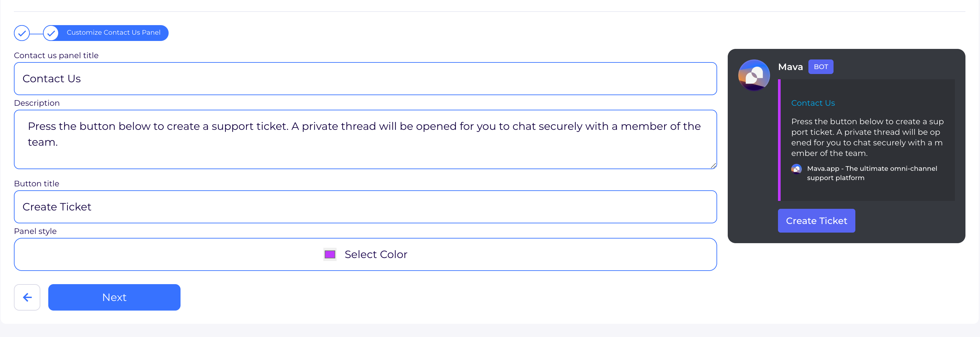
Task: Click the purple panel color swatch
Action: click(x=330, y=254)
